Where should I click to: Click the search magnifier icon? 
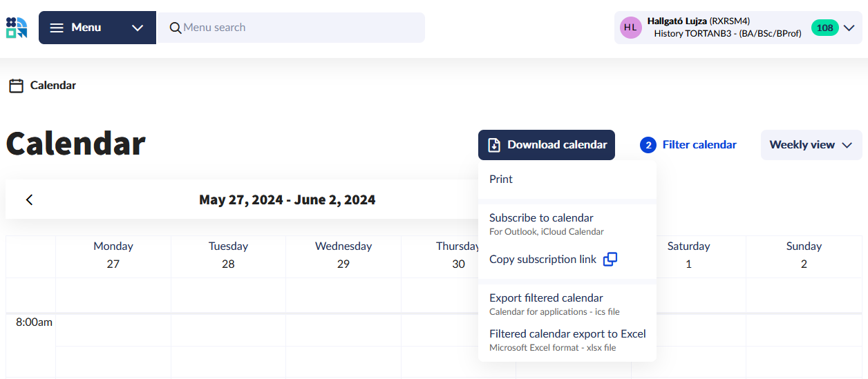click(176, 28)
